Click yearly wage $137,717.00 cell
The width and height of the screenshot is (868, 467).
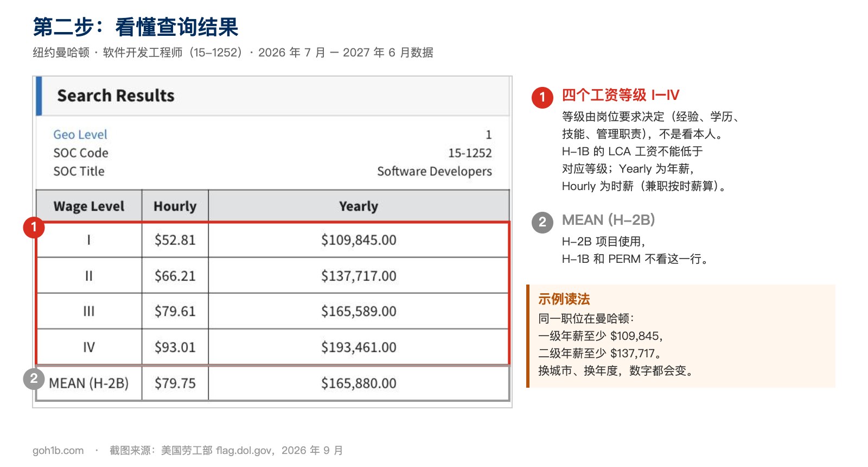pos(359,276)
